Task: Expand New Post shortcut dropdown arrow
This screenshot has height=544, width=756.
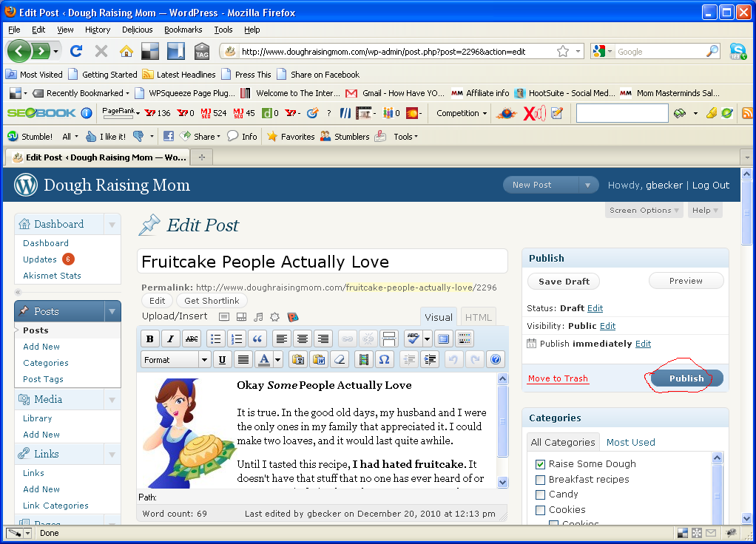Action: pyautogui.click(x=587, y=185)
